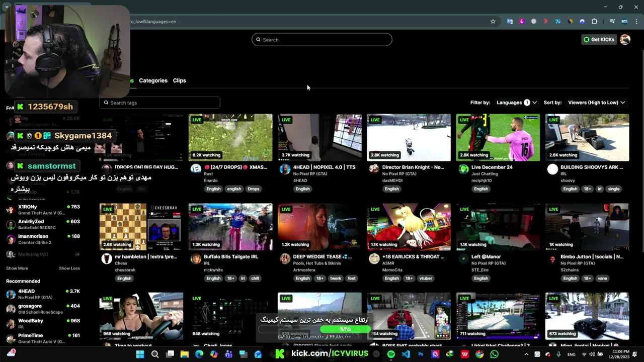Screen dimensions: 644x362
Task: Open dasMEHDI's channel avatar
Action: (x=374, y=169)
